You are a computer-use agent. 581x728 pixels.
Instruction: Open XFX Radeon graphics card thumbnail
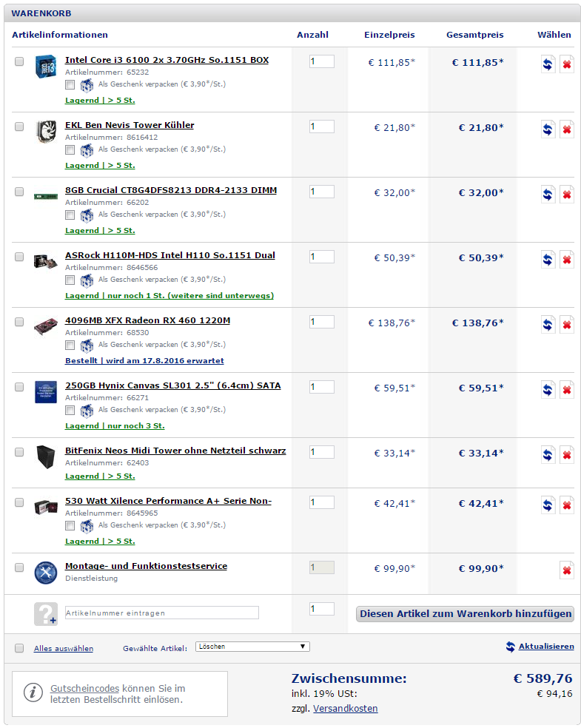coord(45,326)
